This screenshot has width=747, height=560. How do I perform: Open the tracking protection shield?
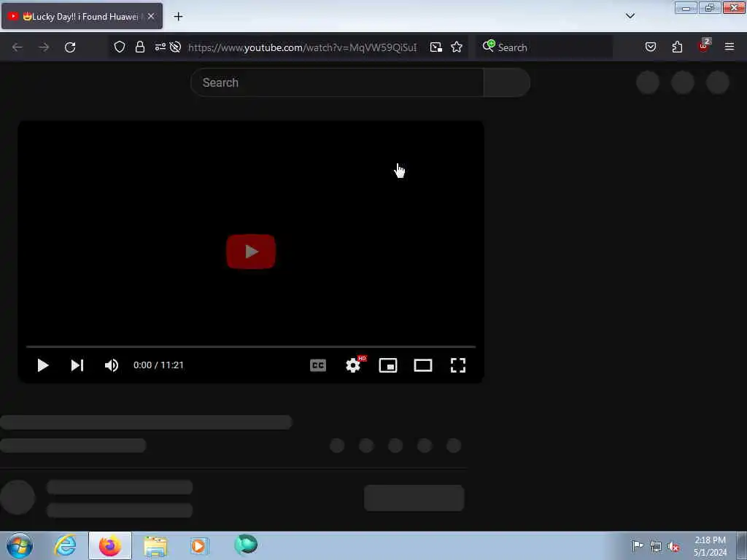[x=120, y=47]
